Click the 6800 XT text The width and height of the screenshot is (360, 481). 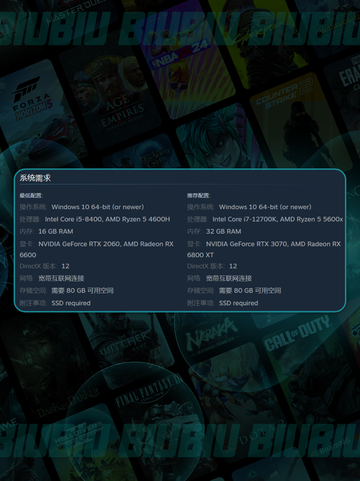pyautogui.click(x=200, y=255)
